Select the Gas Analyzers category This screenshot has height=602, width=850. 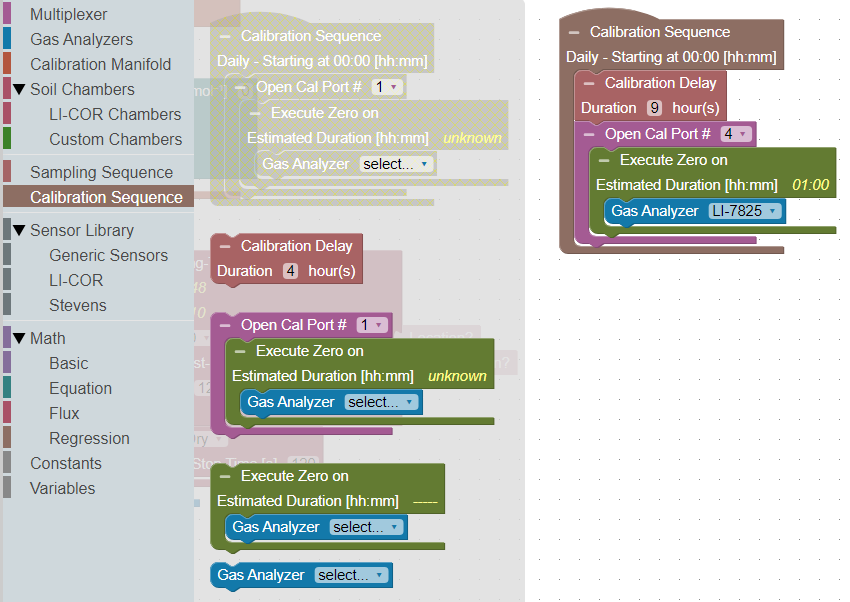click(x=81, y=40)
